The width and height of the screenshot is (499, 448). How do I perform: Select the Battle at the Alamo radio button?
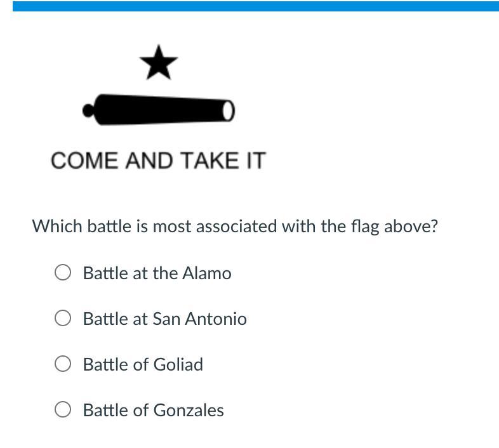click(63, 272)
